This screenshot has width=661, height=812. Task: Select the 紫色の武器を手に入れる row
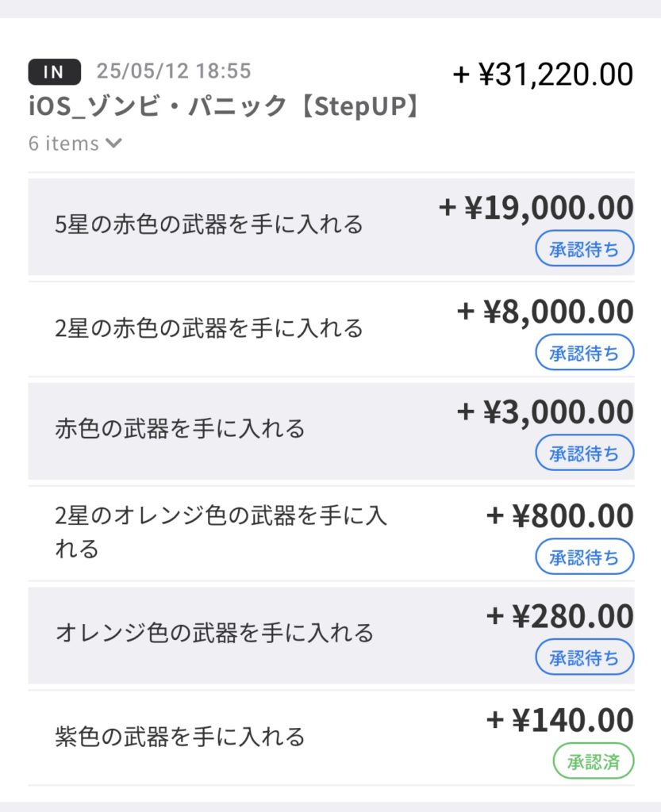180,737
